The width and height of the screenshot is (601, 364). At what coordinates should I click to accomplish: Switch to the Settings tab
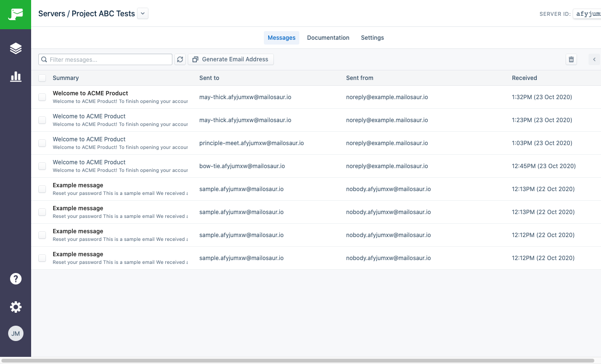coord(373,38)
